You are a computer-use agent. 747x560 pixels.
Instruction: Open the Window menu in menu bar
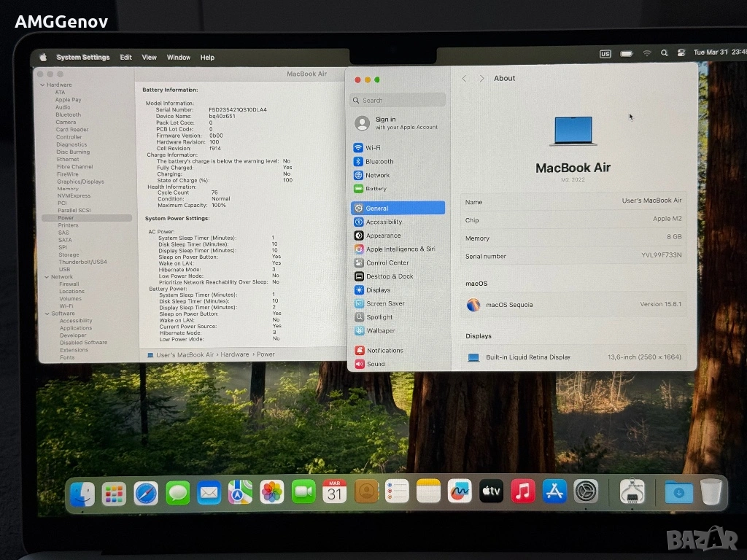pyautogui.click(x=178, y=58)
